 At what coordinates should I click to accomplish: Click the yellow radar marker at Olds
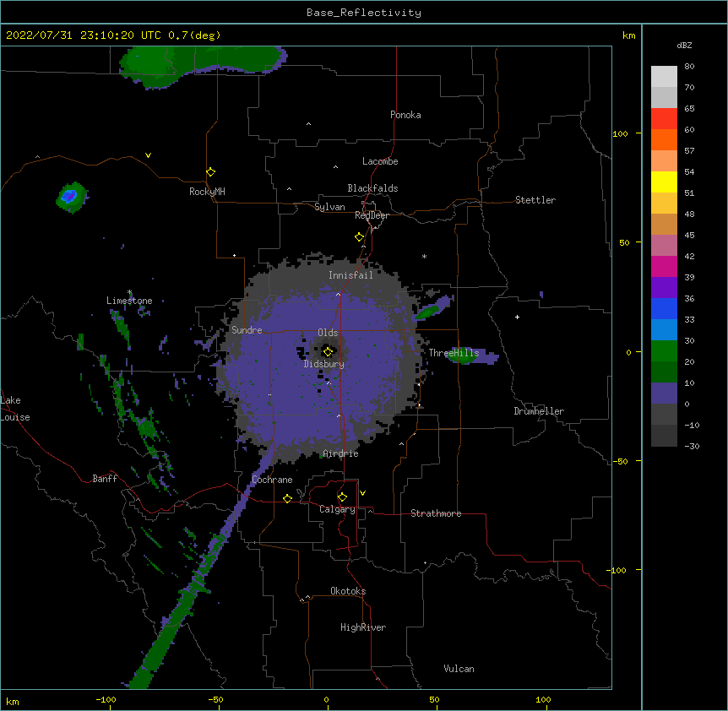[328, 351]
